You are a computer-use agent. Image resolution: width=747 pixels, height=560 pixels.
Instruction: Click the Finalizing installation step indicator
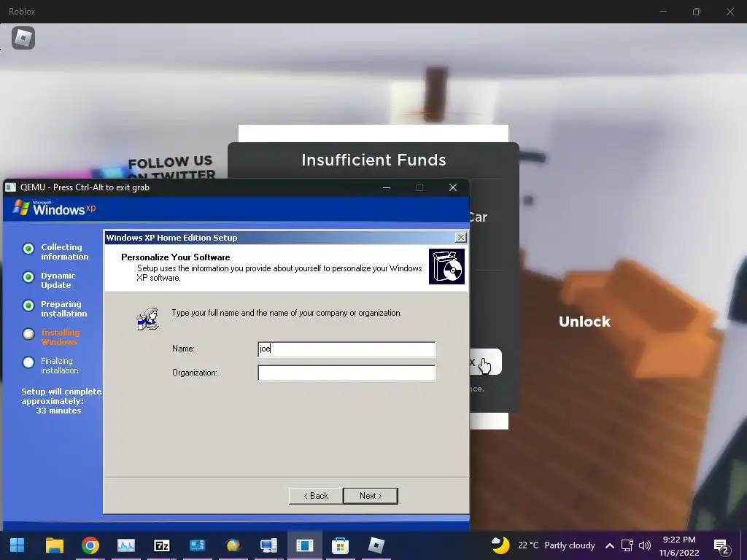click(x=28, y=362)
